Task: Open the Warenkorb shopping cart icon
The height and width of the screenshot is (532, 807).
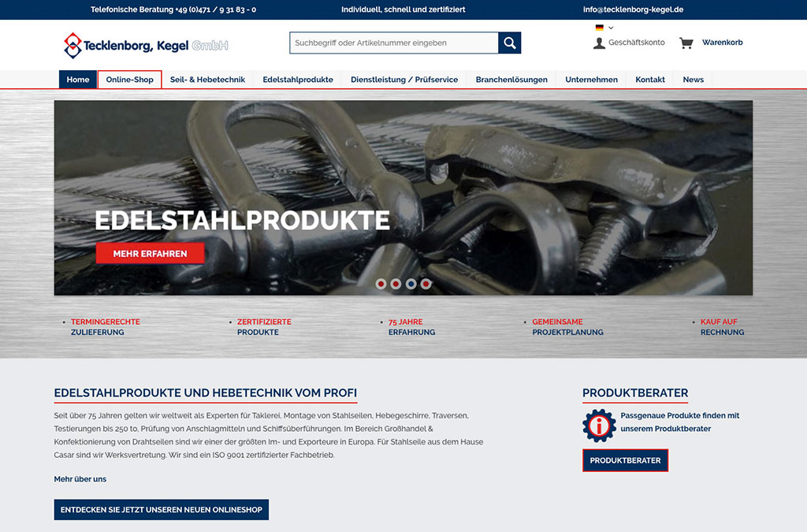Action: coord(686,43)
